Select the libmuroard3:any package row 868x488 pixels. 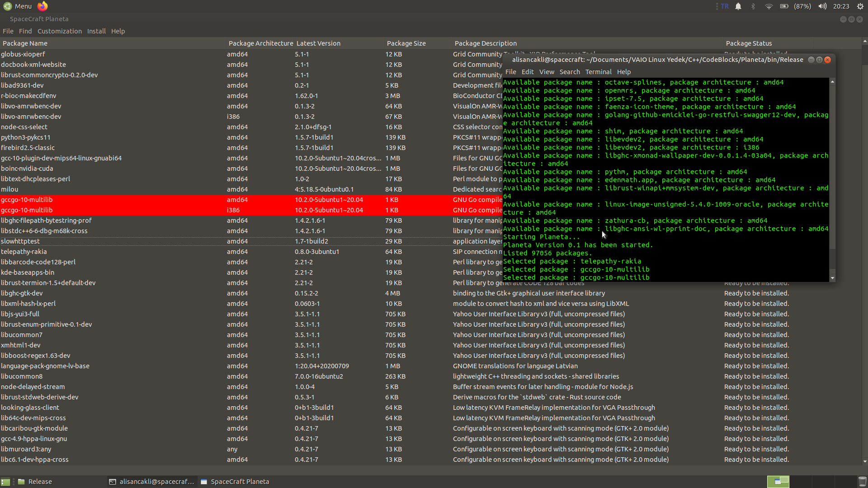click(430, 449)
